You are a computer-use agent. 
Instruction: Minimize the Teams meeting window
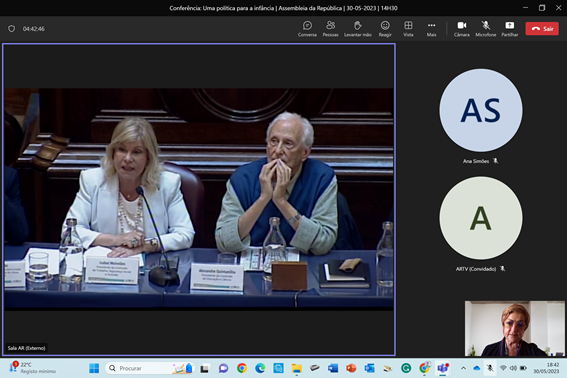tap(525, 8)
